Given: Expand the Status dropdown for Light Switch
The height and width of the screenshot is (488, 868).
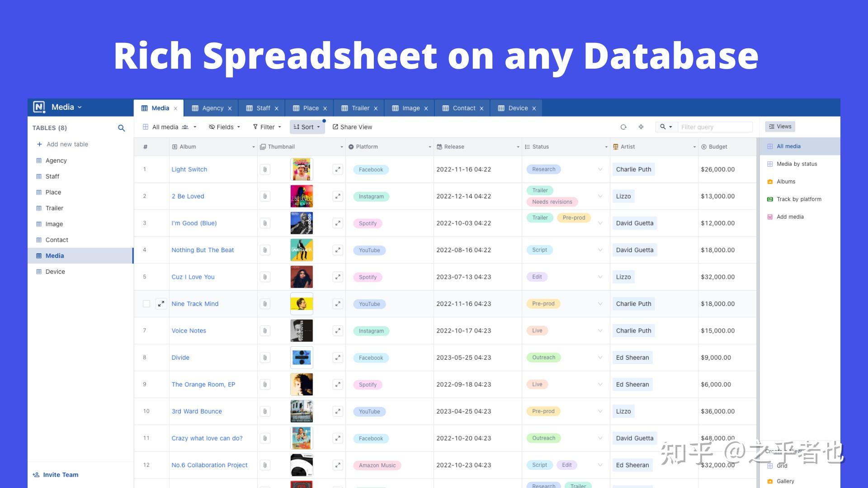Looking at the screenshot, I should 600,169.
